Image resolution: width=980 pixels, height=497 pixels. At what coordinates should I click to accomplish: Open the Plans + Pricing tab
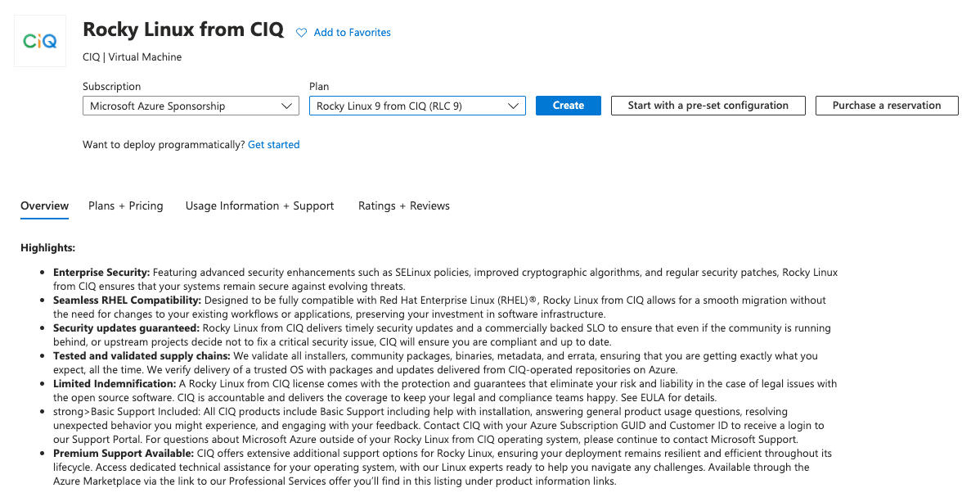coord(126,206)
